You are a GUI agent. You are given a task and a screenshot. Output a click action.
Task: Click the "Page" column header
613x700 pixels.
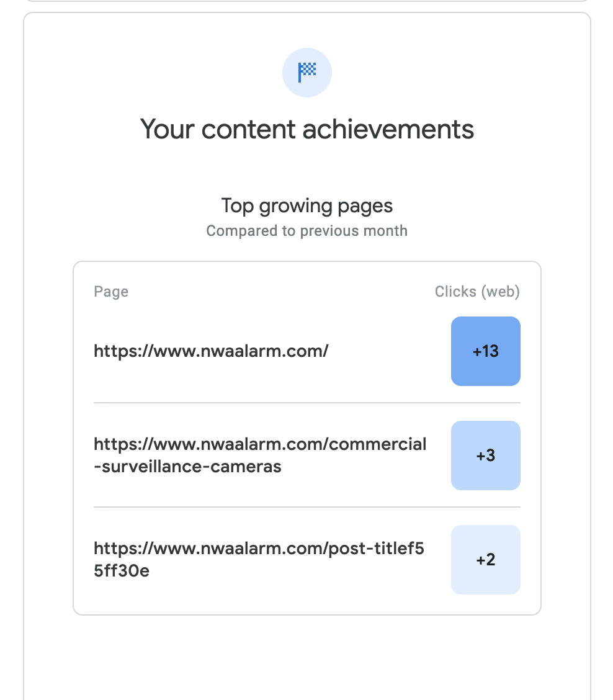[111, 292]
